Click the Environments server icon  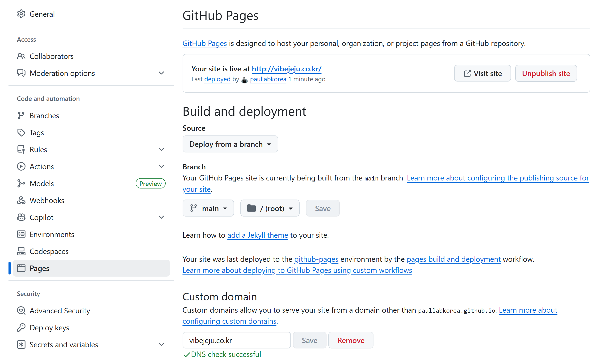(x=21, y=234)
